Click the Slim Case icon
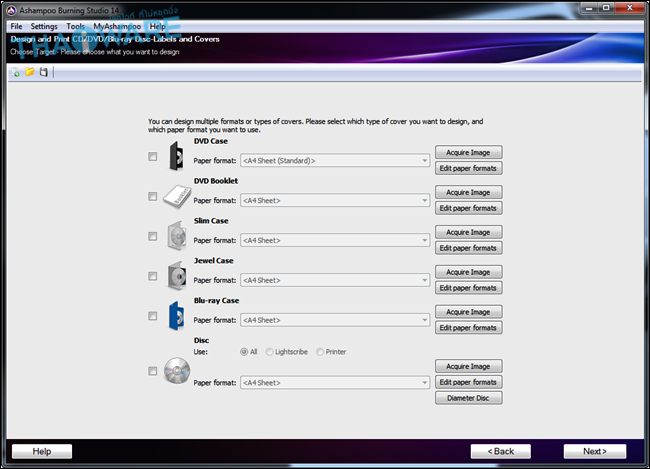The height and width of the screenshot is (469, 650). click(177, 236)
